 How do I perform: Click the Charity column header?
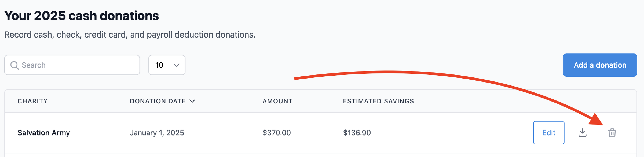[x=33, y=101]
